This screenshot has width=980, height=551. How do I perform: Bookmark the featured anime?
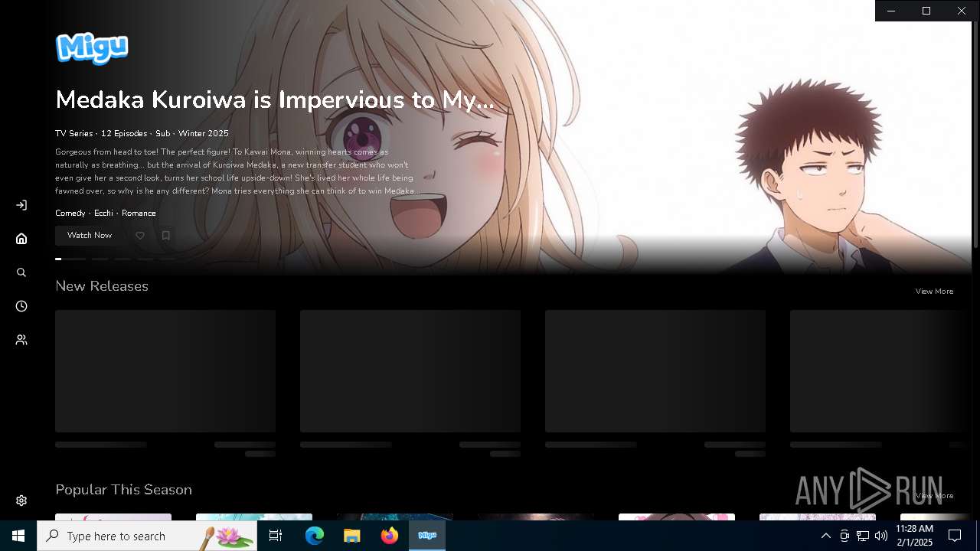coord(166,236)
